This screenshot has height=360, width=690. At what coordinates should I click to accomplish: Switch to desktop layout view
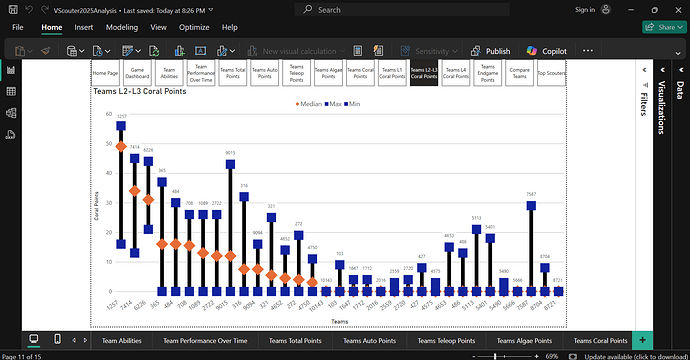pos(33,339)
